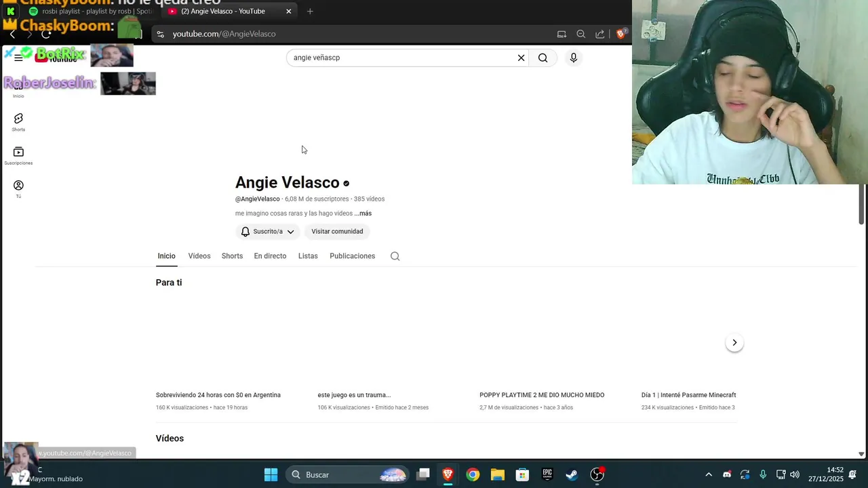The width and height of the screenshot is (868, 488).
Task: Click the share icon in address bar
Action: [600, 34]
